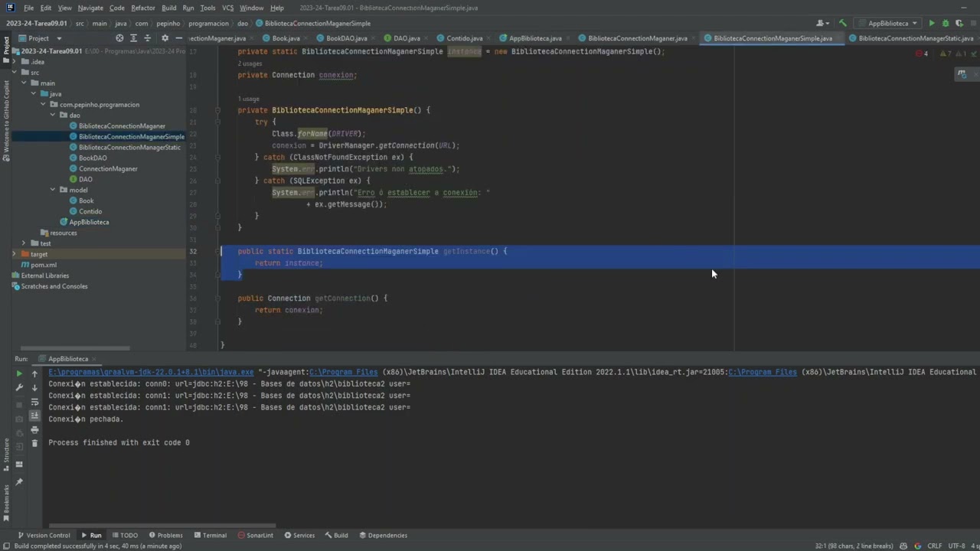Open the Project view dropdown

(x=40, y=38)
